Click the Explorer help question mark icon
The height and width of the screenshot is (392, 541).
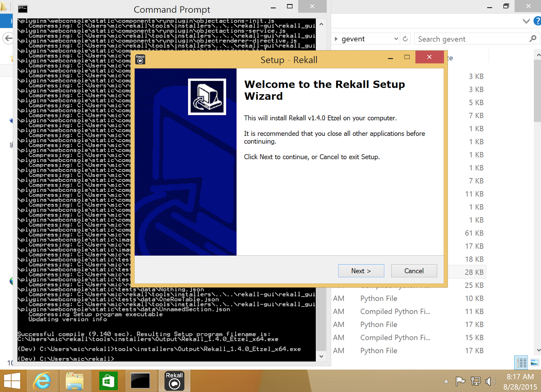pyautogui.click(x=537, y=21)
